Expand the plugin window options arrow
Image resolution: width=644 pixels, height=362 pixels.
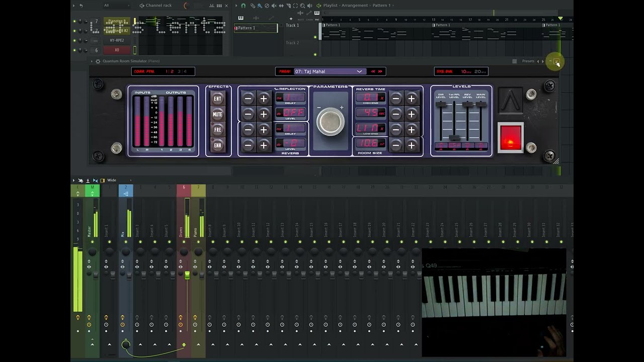pos(92,61)
